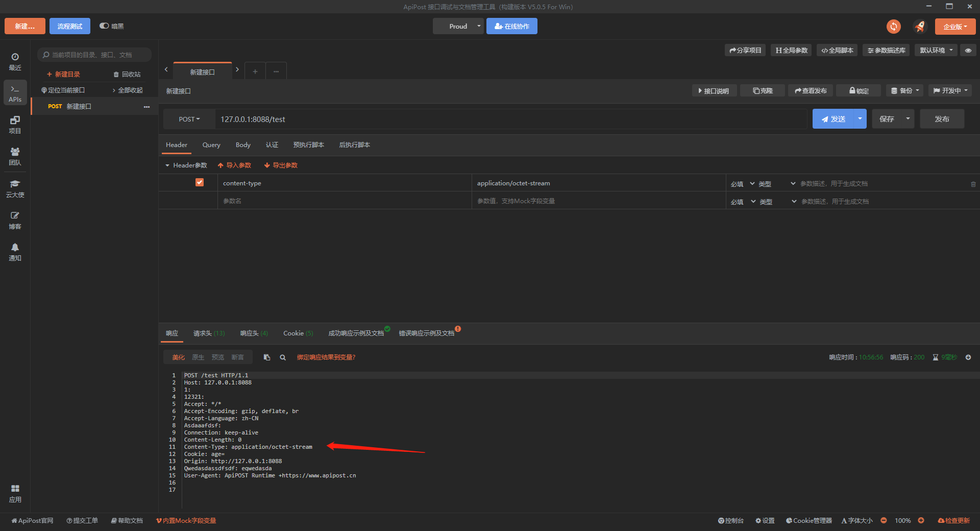Open 类型 dropdown in content-type row
The image size is (980, 531).
click(776, 184)
